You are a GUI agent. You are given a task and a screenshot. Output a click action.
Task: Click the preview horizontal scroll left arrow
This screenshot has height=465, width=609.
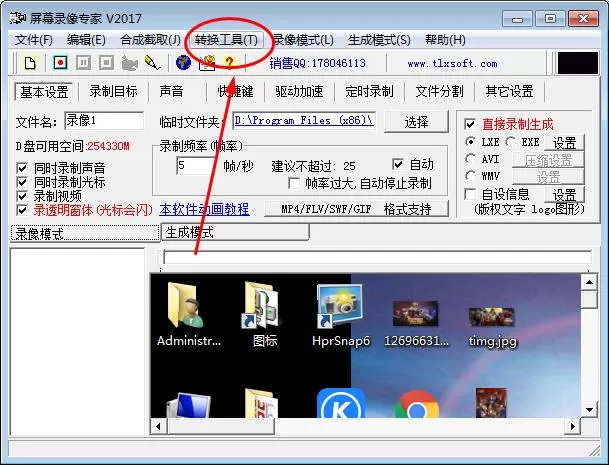tap(158, 427)
